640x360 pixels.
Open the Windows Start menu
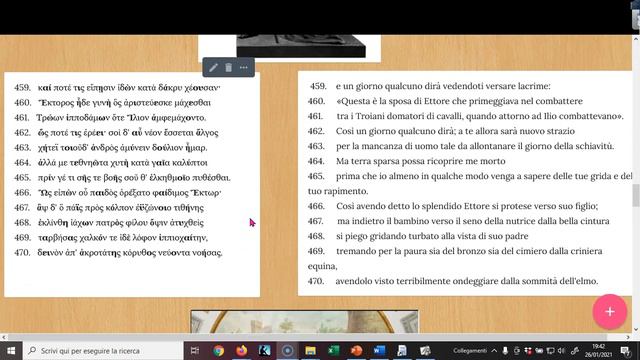coord(11,351)
